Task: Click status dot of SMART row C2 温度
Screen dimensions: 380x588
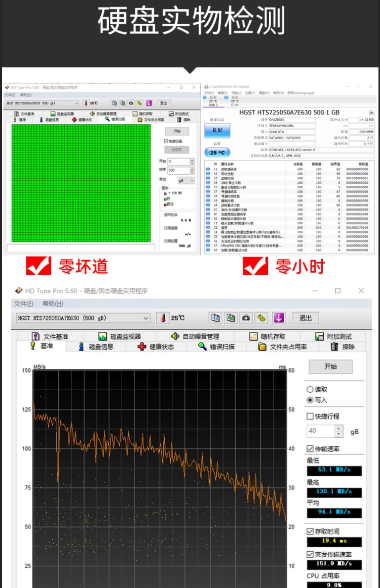Action: 208,228
